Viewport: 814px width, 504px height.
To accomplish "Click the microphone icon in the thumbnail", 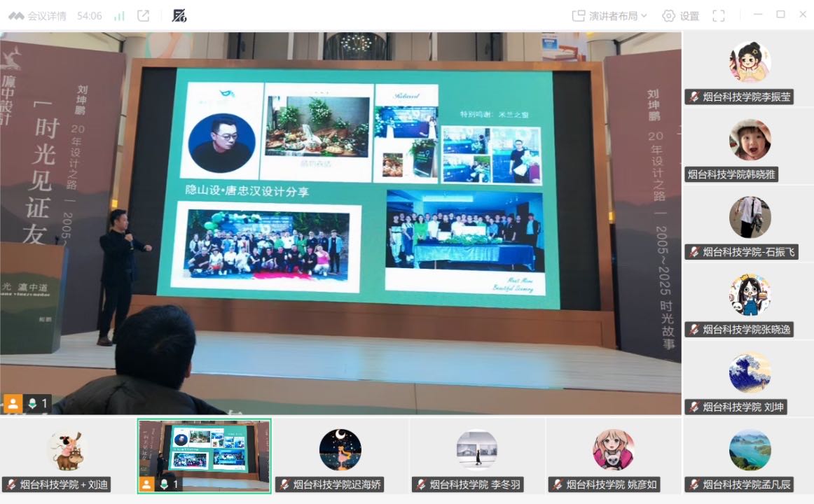I will pyautogui.click(x=164, y=484).
